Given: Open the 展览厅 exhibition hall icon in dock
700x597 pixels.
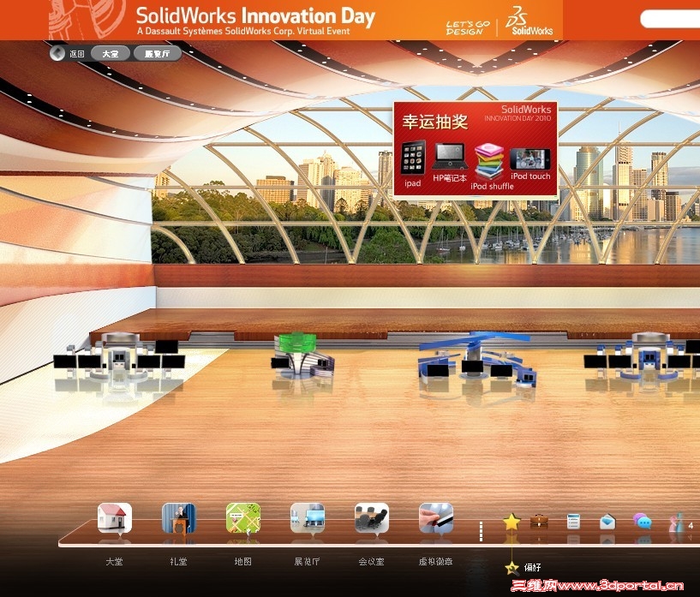Looking at the screenshot, I should tap(308, 518).
